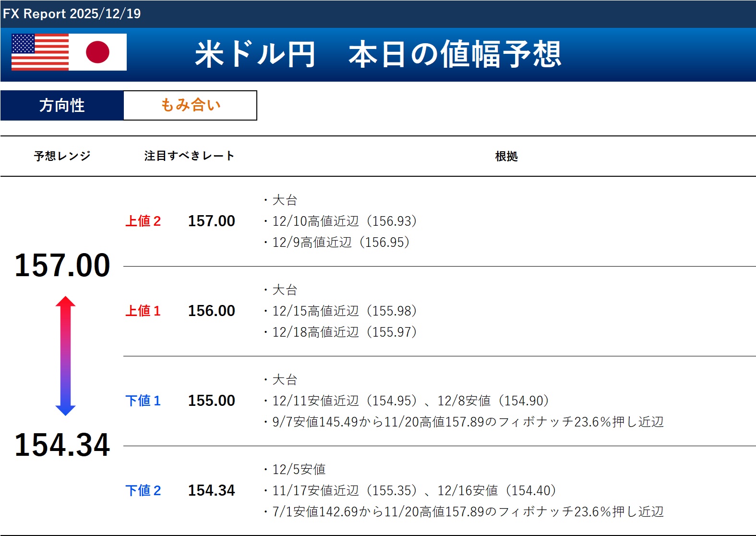
Task: Click the もみ合い direction value box
Action: [190, 105]
